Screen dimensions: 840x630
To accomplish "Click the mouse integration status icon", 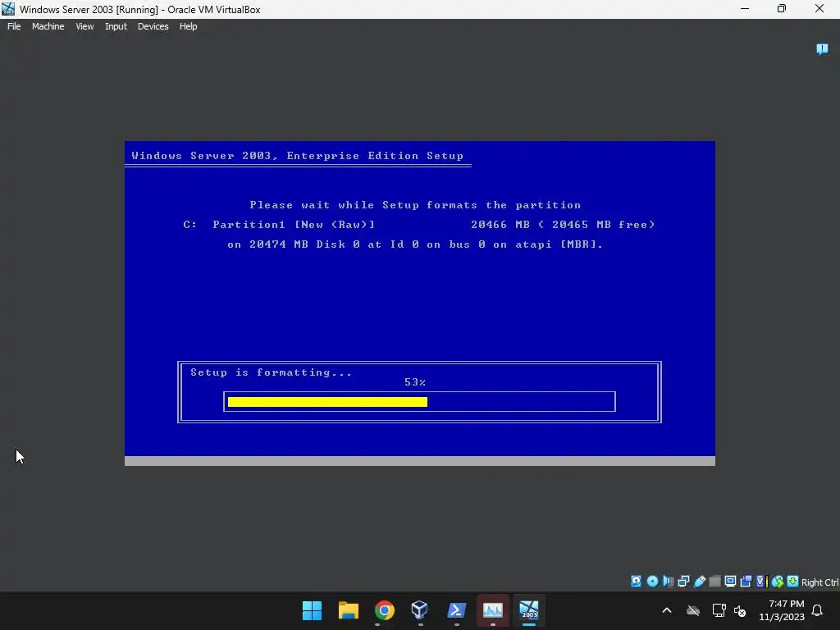I will (x=778, y=582).
